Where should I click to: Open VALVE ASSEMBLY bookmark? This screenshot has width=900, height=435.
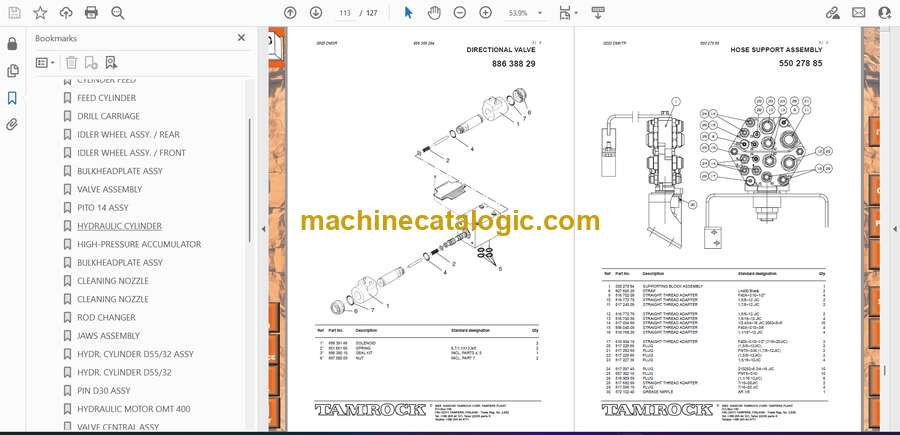coord(110,189)
